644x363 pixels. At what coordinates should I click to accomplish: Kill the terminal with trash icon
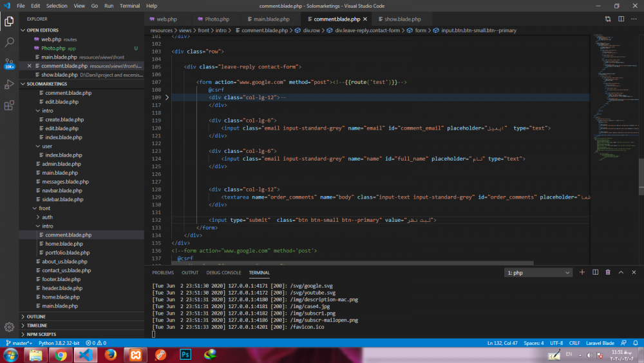pos(608,273)
